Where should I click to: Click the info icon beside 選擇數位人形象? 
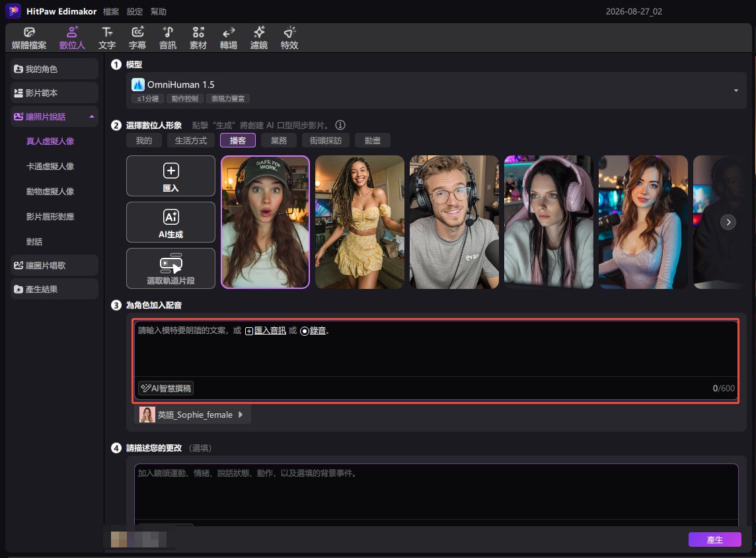[340, 126]
